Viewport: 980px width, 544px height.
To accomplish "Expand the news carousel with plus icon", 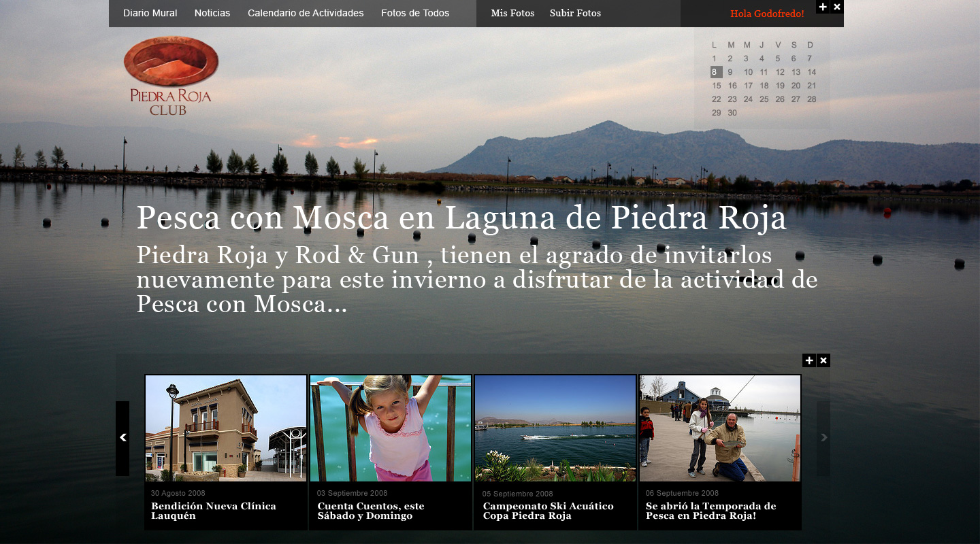I will click(808, 360).
